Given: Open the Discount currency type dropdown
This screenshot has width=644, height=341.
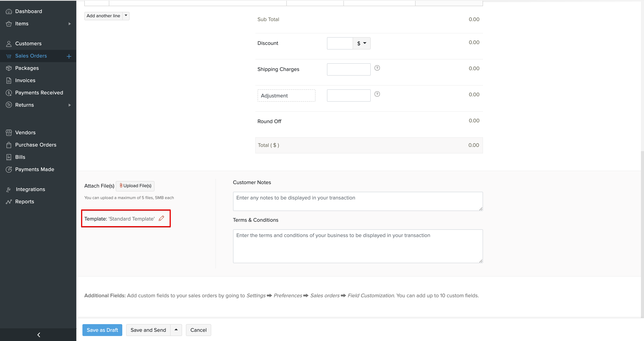Looking at the screenshot, I should tap(361, 43).
